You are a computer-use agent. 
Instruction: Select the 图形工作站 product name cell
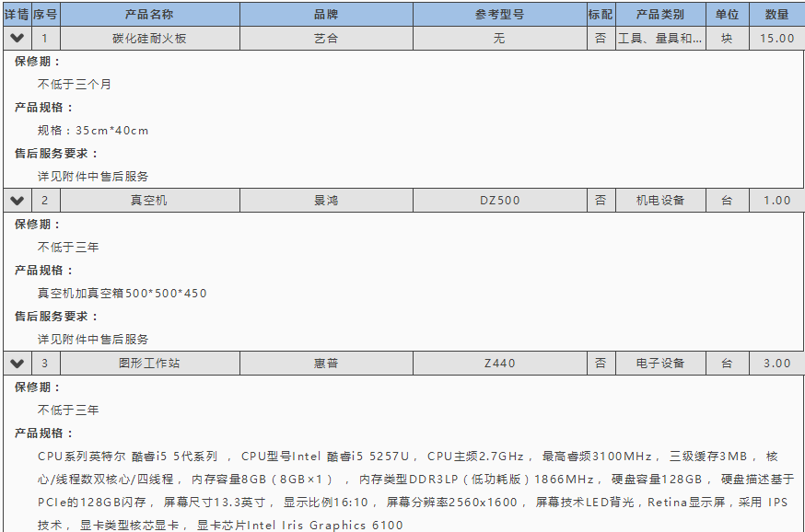(149, 364)
